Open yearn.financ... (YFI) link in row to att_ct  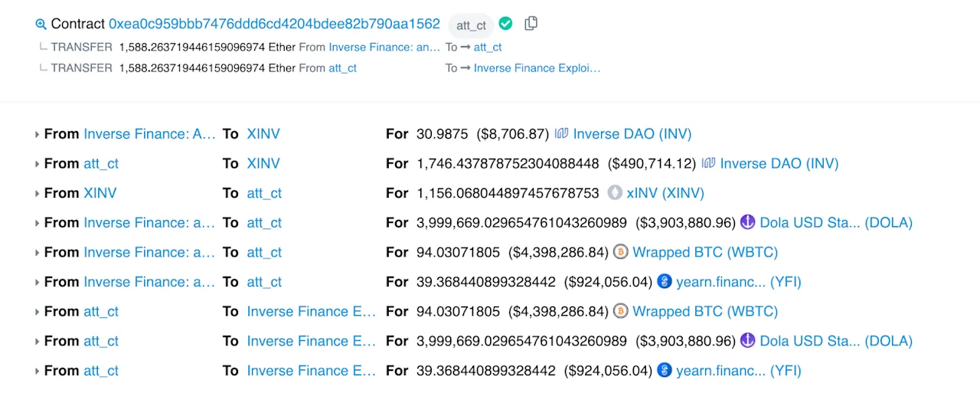point(738,282)
